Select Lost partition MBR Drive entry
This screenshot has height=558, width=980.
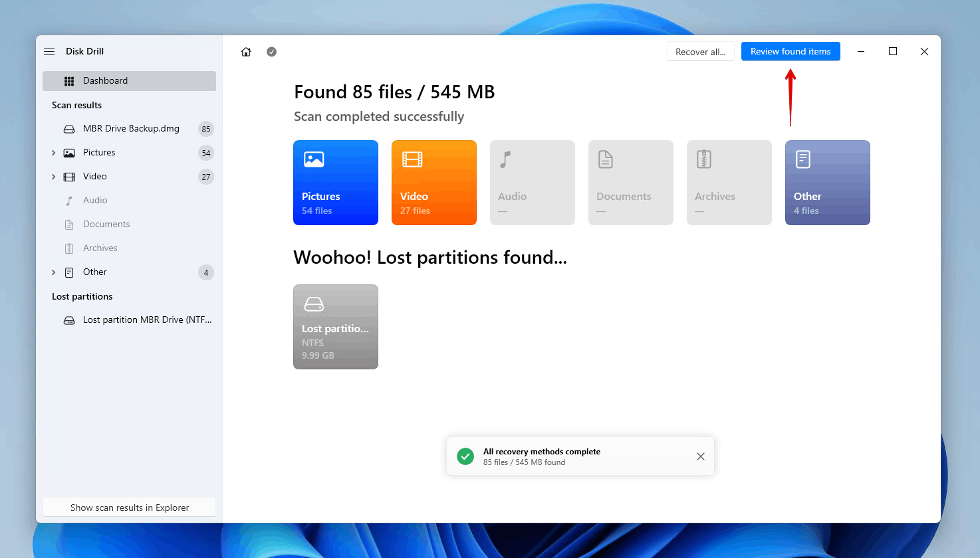(129, 320)
